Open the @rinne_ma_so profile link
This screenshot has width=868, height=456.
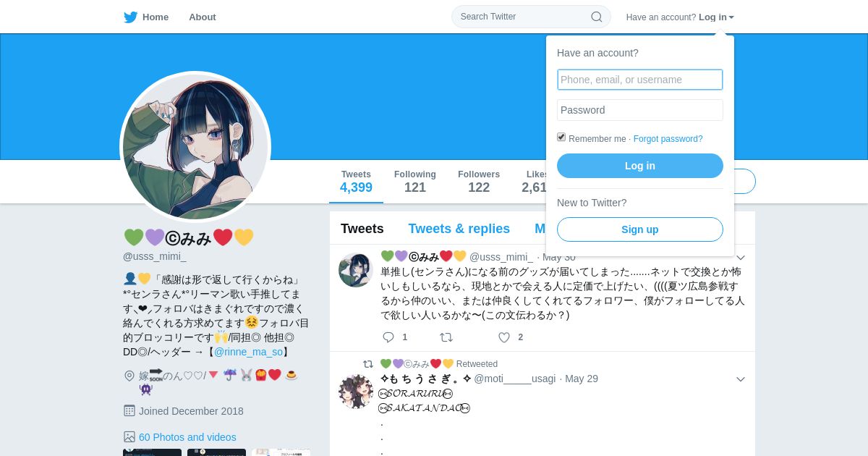click(248, 352)
